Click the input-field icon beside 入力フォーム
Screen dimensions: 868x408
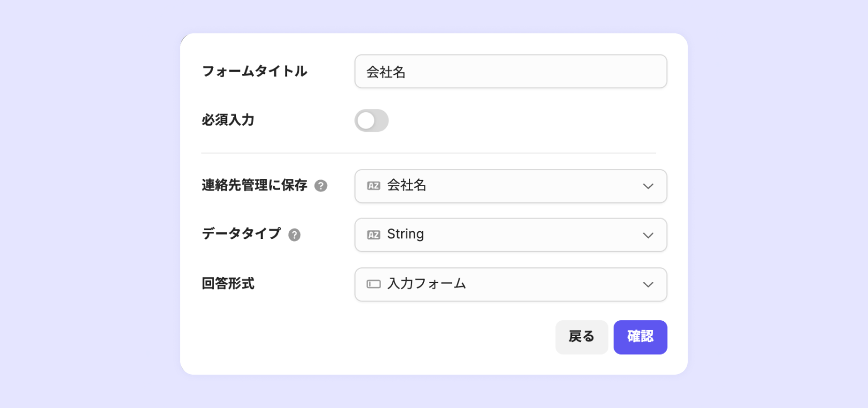click(373, 284)
